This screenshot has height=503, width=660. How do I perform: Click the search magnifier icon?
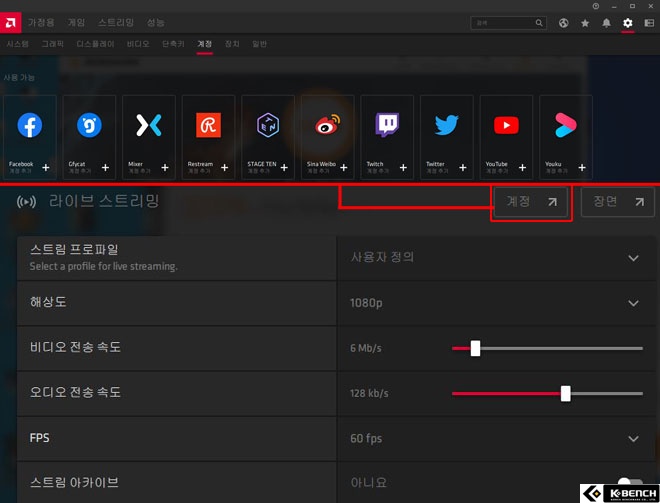tap(539, 23)
